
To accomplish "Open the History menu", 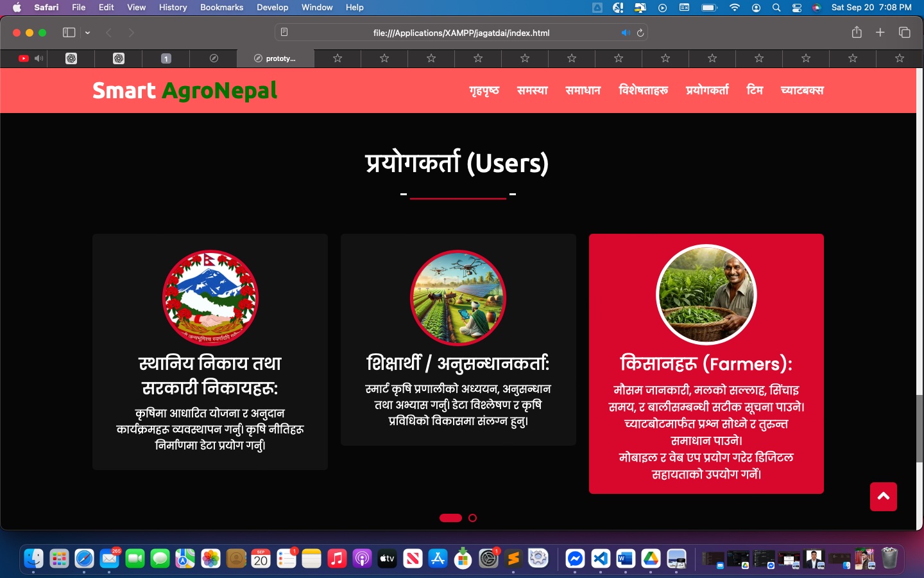I will pos(173,8).
